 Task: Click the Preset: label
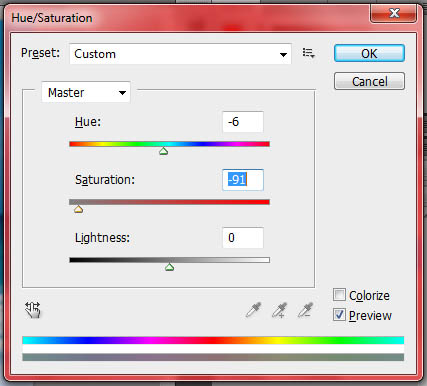pyautogui.click(x=40, y=53)
